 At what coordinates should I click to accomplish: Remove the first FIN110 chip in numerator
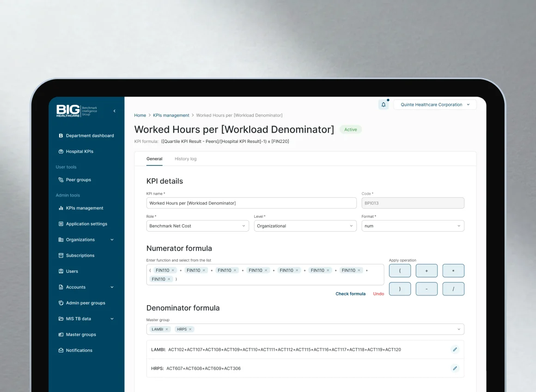coord(173,270)
